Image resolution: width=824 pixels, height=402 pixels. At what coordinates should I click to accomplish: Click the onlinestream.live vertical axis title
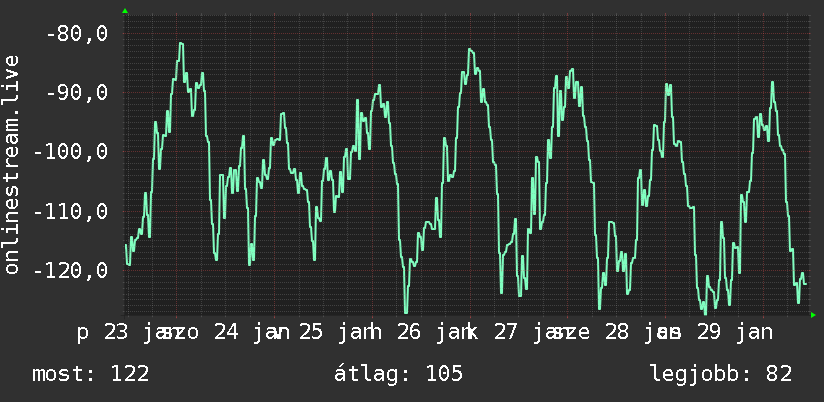tap(11, 164)
